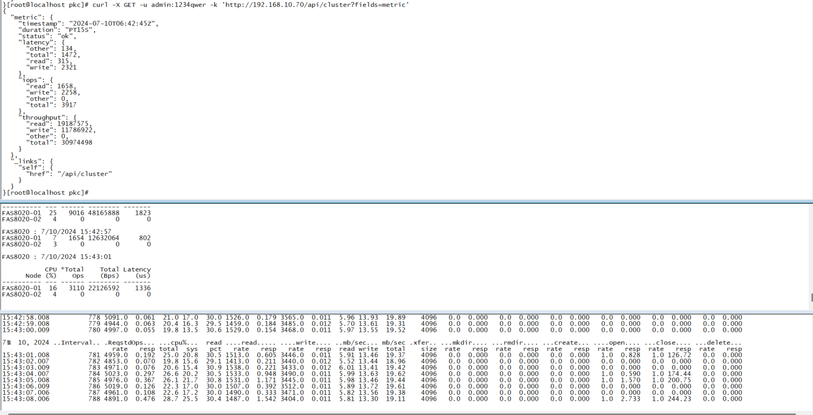Click the value 12632064

pyautogui.click(x=103, y=238)
